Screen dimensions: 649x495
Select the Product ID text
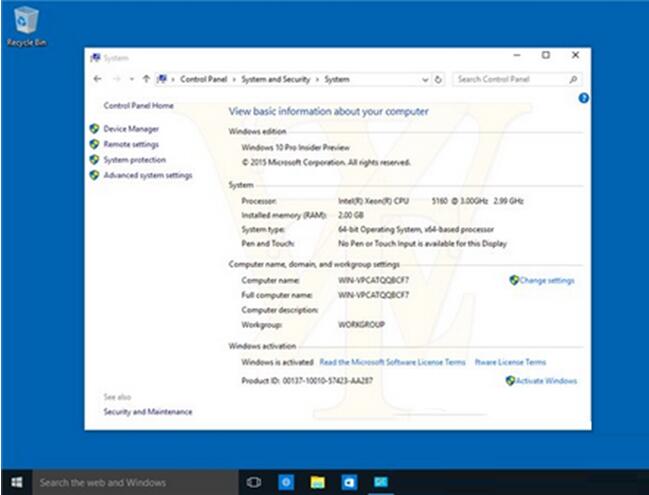[x=307, y=381]
